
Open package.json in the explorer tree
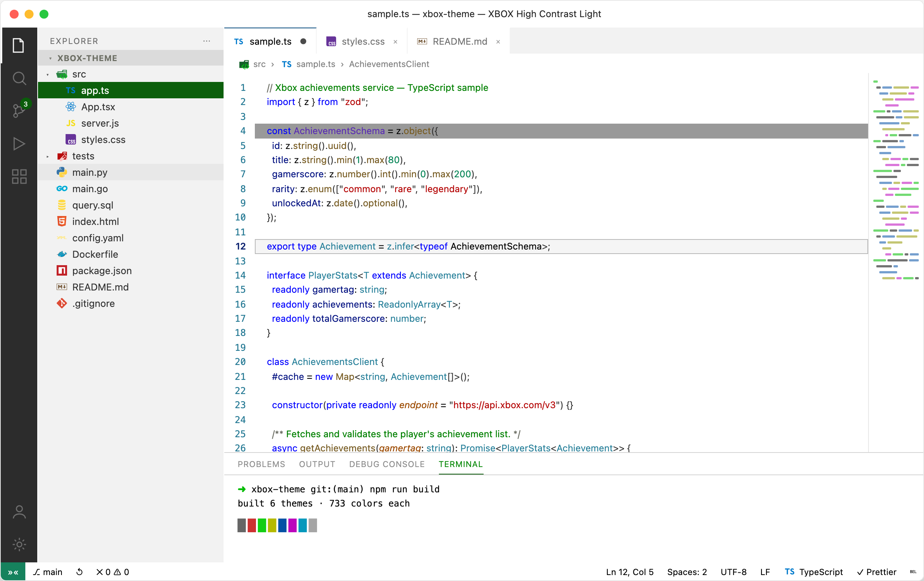click(131, 271)
